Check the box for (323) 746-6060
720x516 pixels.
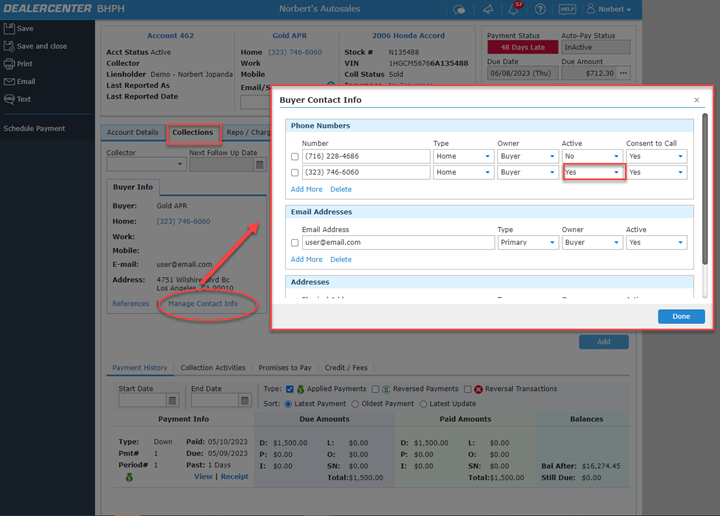coord(295,173)
